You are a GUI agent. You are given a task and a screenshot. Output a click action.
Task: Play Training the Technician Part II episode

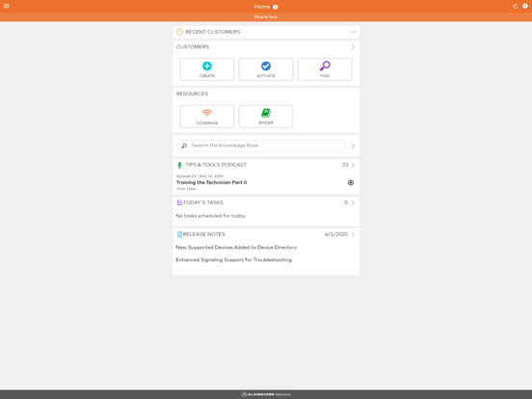click(x=351, y=182)
